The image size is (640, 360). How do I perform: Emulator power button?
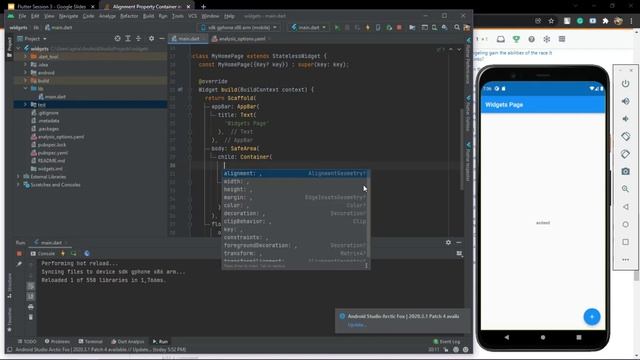pos(625,84)
